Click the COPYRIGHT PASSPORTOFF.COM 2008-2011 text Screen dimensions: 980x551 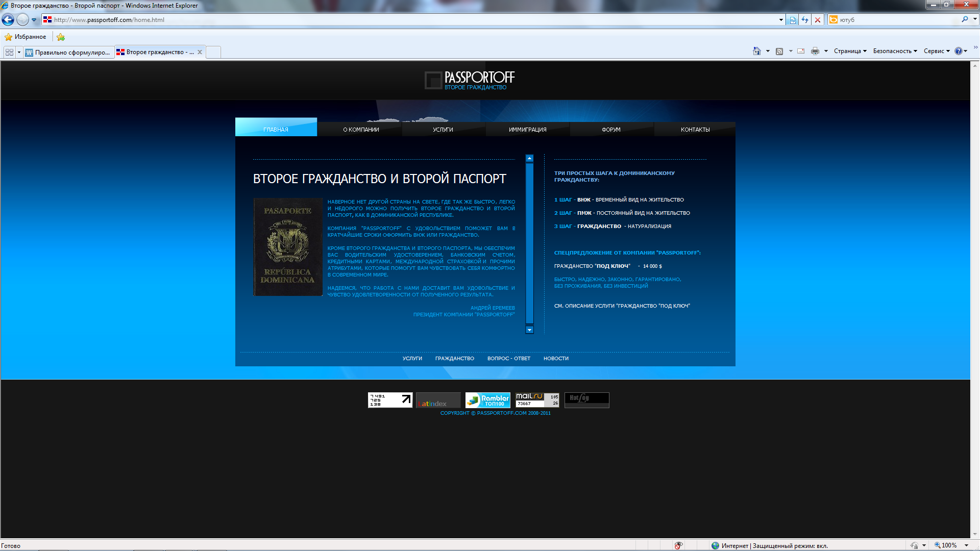click(496, 413)
